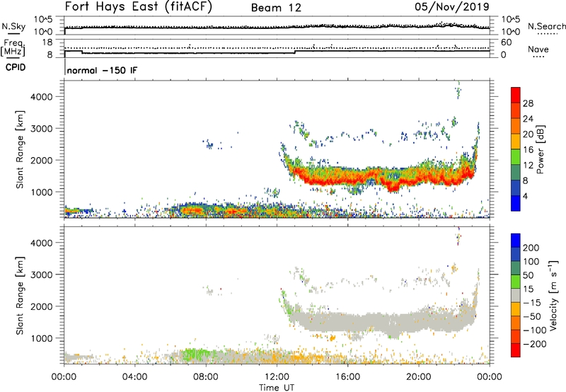This screenshot has width=566, height=392.
Task: Click the '16:00' time axis label
Action: tap(347, 377)
